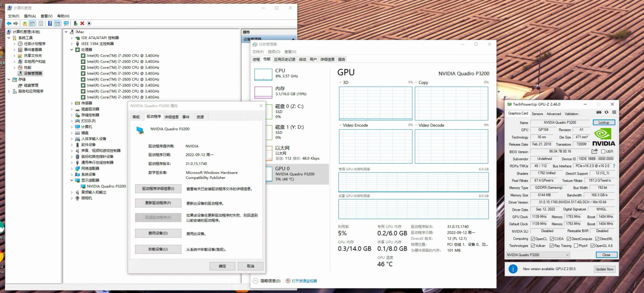
Task: Toggle the OpenCL checkbox
Action: pos(533,239)
